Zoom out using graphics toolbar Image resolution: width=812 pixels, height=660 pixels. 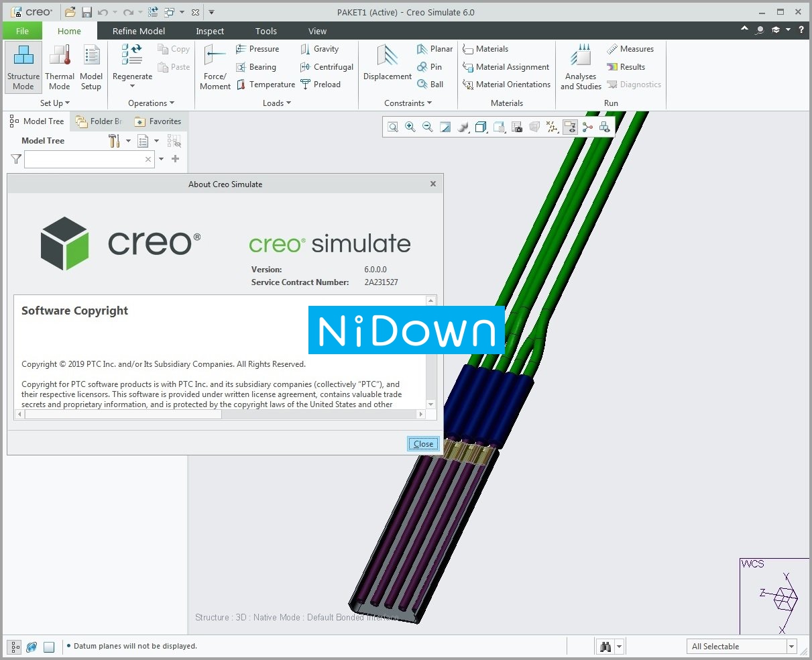click(x=428, y=127)
